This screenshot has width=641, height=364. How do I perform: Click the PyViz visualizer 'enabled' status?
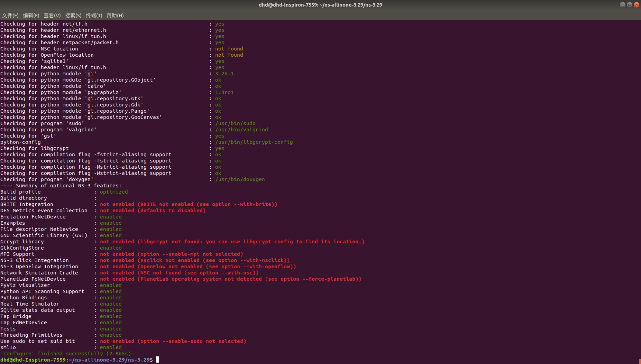click(110, 285)
